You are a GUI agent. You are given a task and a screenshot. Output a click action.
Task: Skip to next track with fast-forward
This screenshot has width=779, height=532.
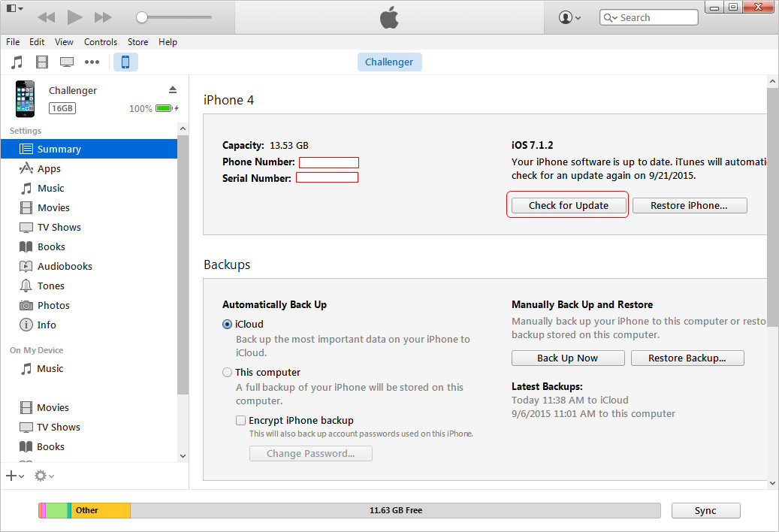[103, 17]
